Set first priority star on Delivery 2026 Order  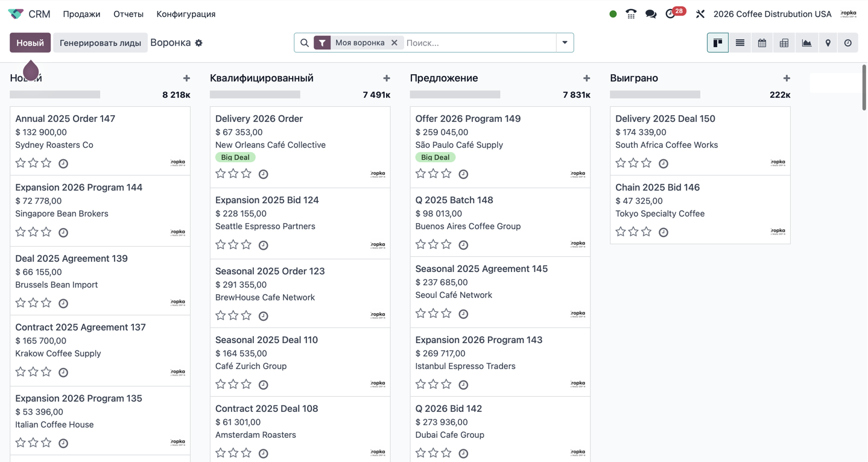pos(221,174)
